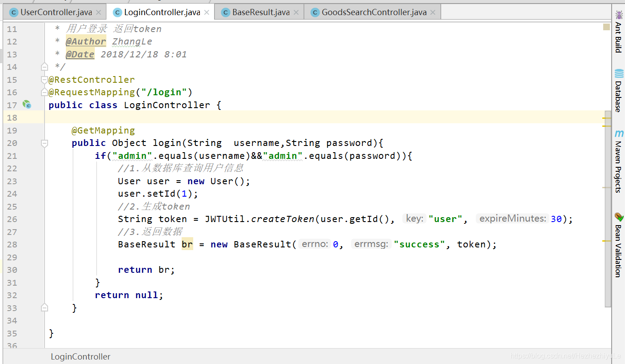625x364 pixels.
Task: Click the expireMinutes parameter hint
Action: 512,218
